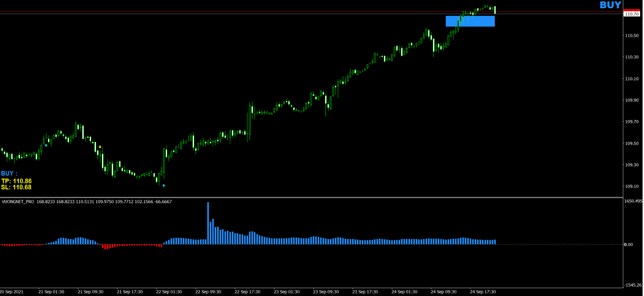Click the tallest blue histogram bar
Image resolution: width=644 pixels, height=296 pixels.
(208, 223)
